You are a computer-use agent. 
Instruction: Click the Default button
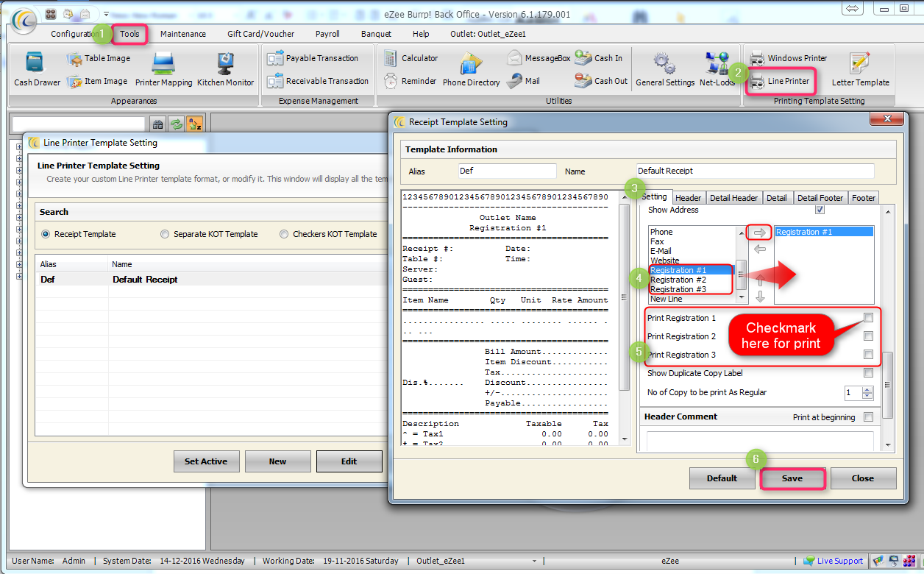coord(722,478)
